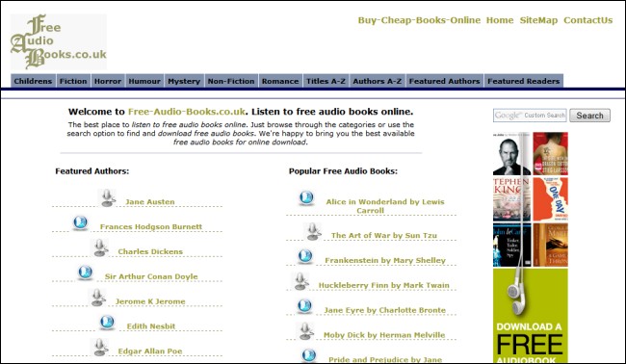
Task: Open the Pride and Prejudice by Jane link
Action: [385, 359]
